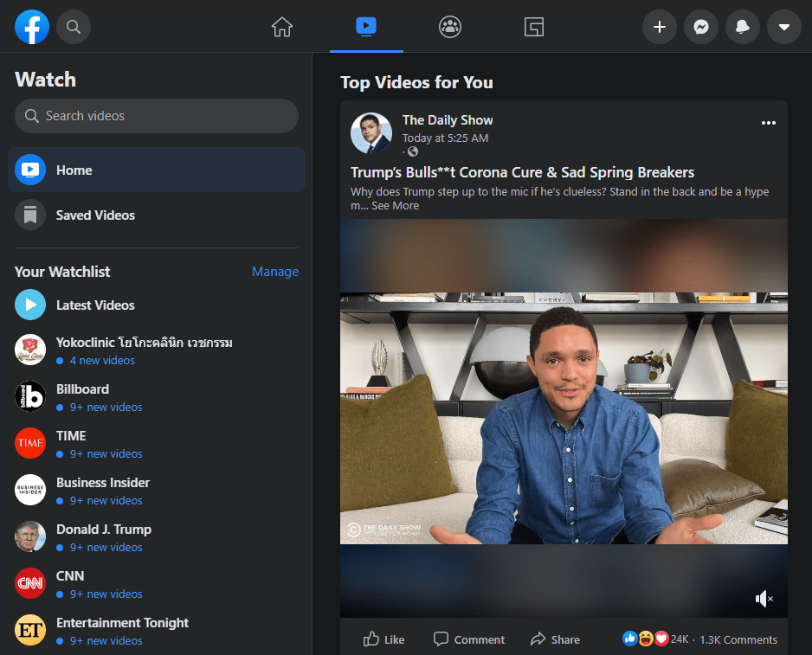
Task: Click Donald J. Trump's 9+ new videos text
Action: coord(106,548)
